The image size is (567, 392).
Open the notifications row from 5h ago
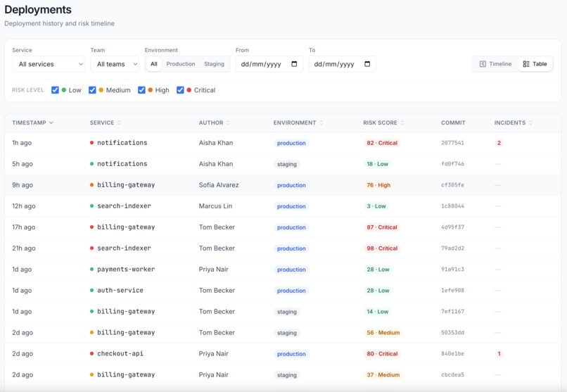(x=283, y=164)
